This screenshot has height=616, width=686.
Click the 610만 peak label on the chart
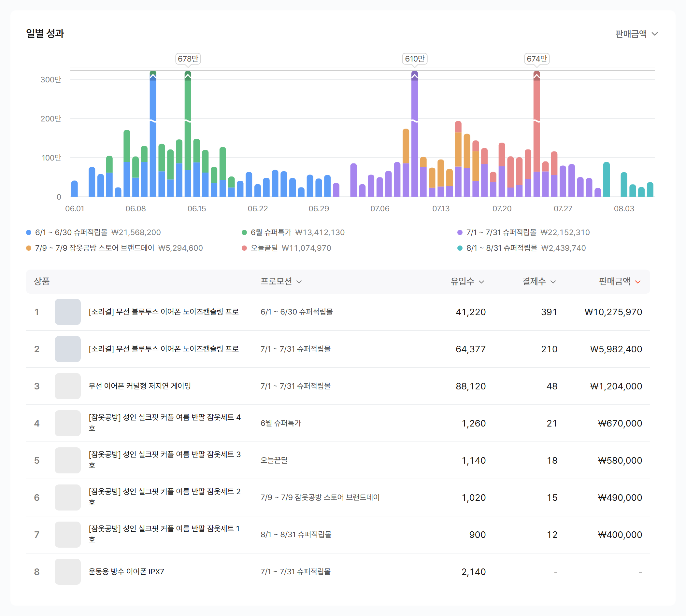[x=414, y=59]
